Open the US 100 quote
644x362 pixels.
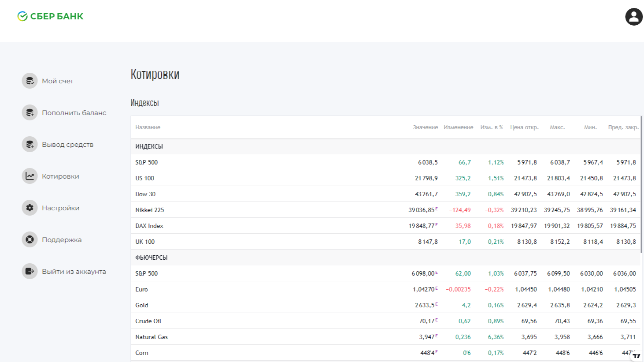click(x=385, y=178)
